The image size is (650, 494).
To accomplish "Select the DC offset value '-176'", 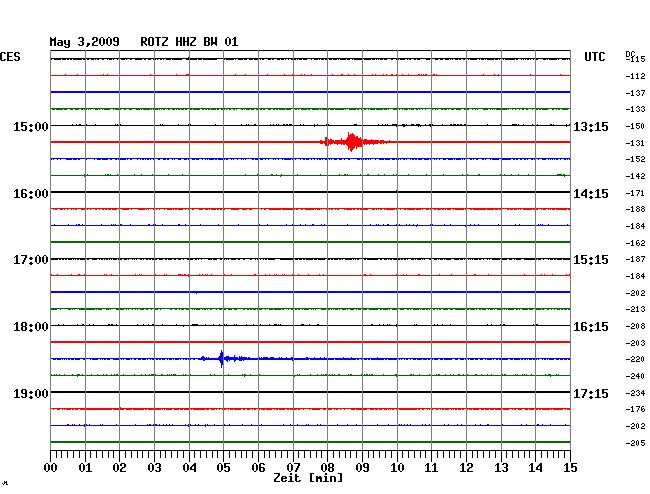I will click(635, 409).
